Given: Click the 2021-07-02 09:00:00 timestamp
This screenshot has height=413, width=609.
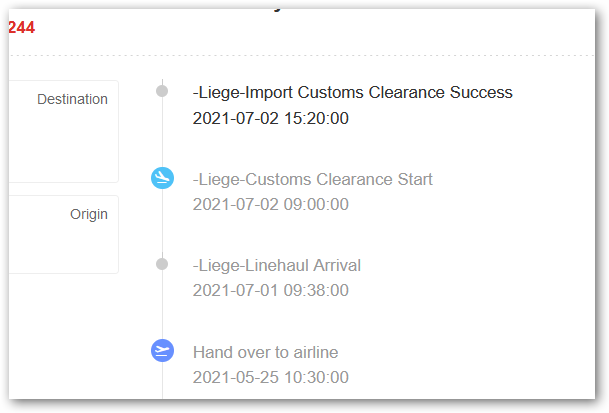Looking at the screenshot, I should [x=270, y=205].
